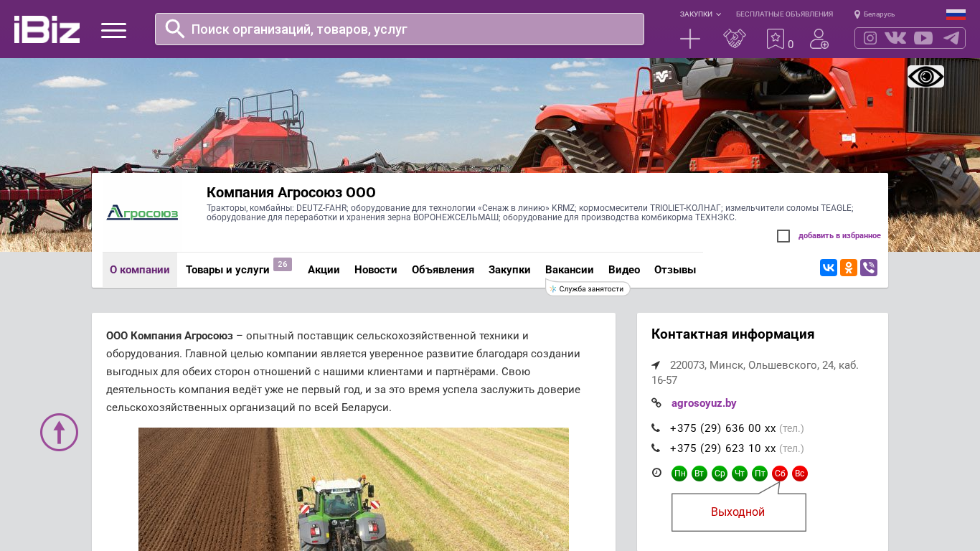The height and width of the screenshot is (551, 980).
Task: Reveal phone number +375 (29) 623 10 xx
Action: (x=723, y=448)
